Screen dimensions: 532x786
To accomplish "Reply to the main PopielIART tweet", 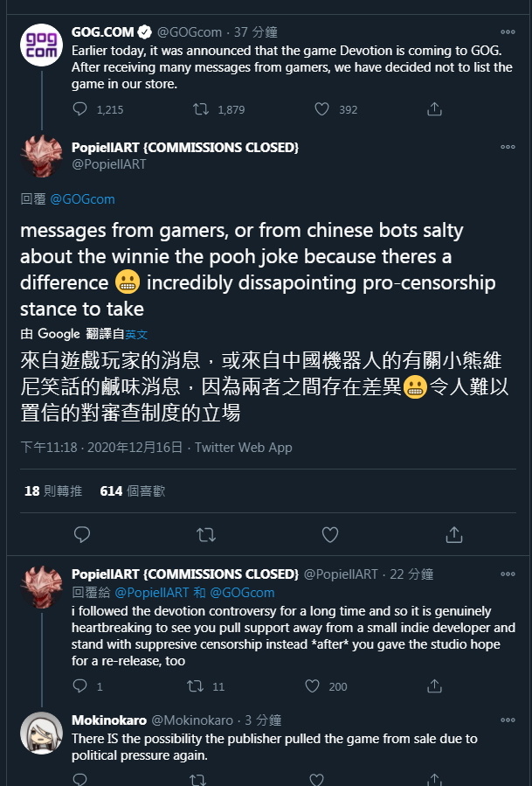I will [82, 535].
